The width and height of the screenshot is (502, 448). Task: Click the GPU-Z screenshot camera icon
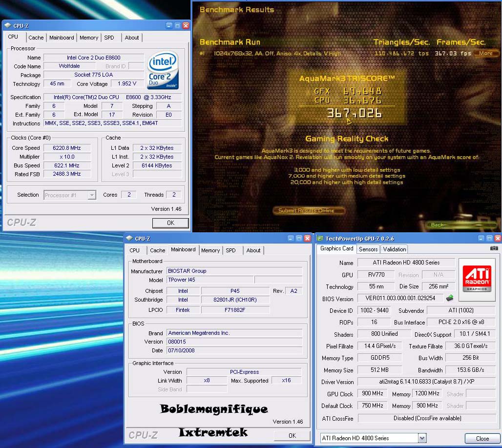pos(494,248)
